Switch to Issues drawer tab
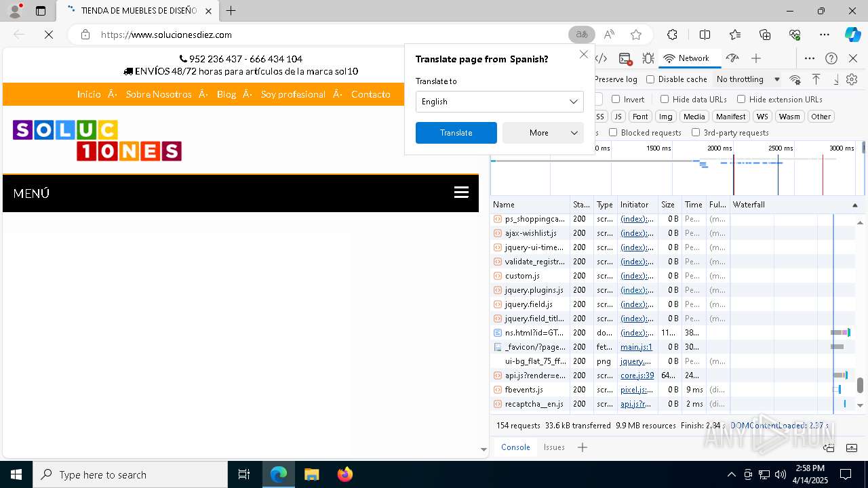Viewport: 868px width, 488px height. coord(554,447)
